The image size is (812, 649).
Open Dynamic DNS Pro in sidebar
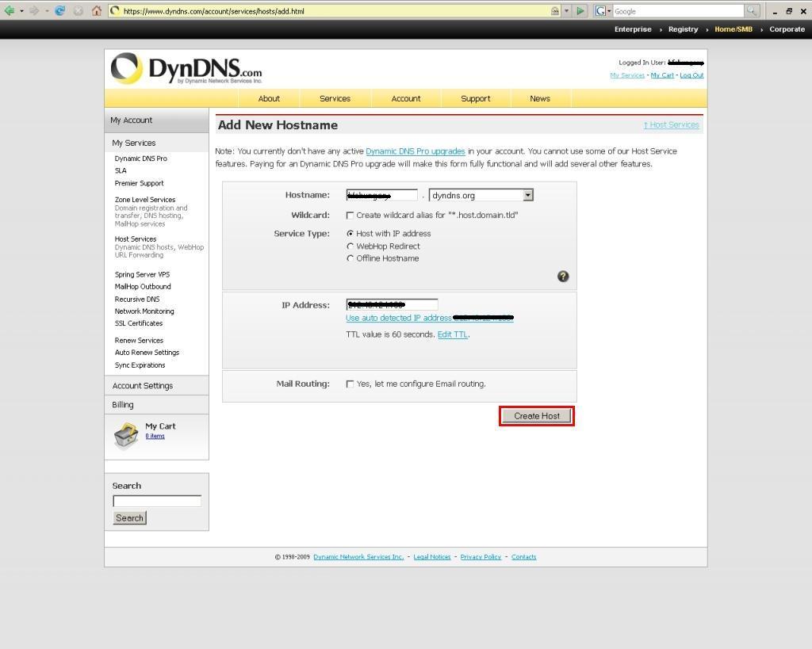[x=141, y=158]
